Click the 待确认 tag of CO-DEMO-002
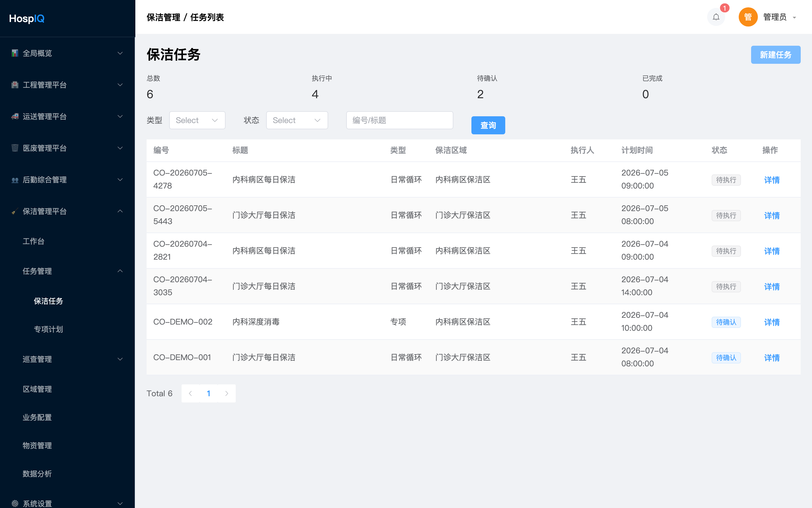812x508 pixels. click(x=726, y=322)
